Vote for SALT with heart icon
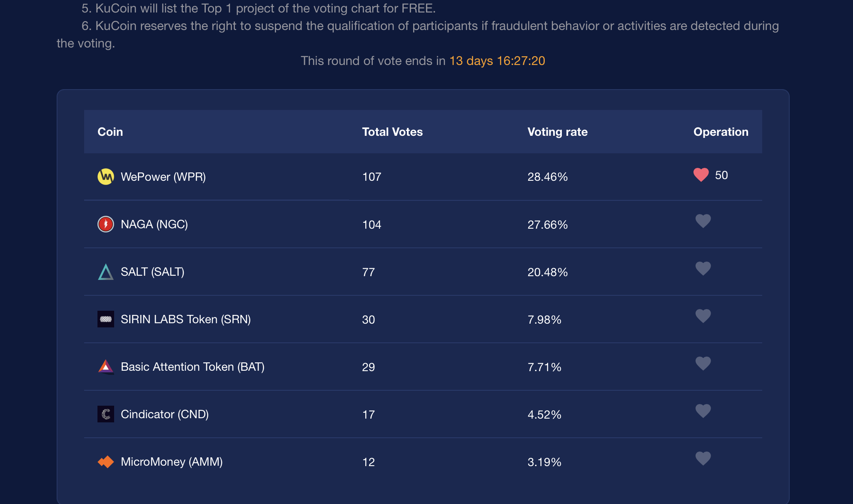This screenshot has height=504, width=853. point(703,269)
